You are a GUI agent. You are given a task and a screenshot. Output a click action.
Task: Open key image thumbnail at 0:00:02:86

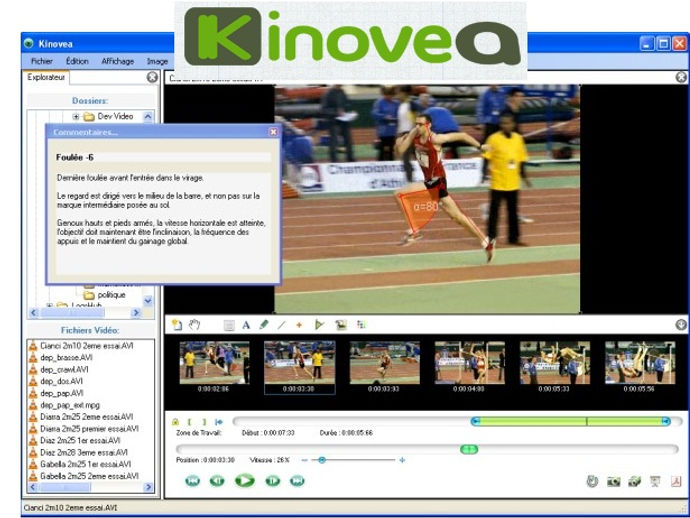tap(214, 363)
